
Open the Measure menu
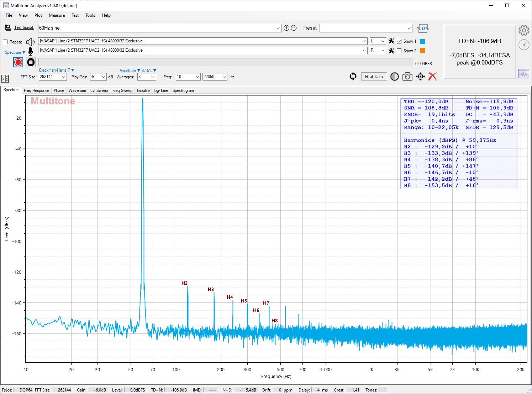click(57, 15)
